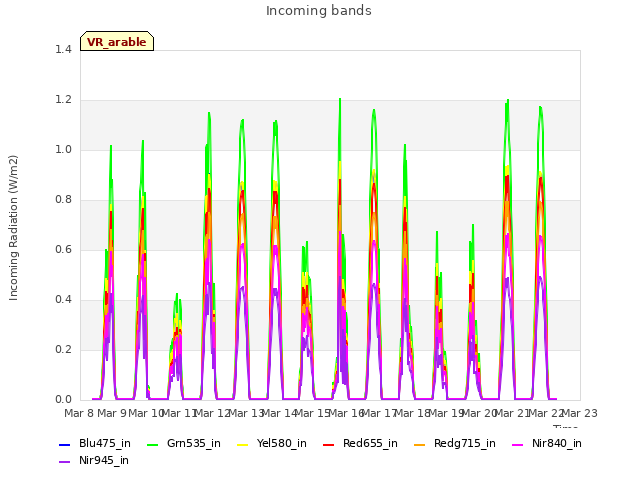This screenshot has width=640, height=480.
Task: Click the Mar 13 x-axis tick label
Action: pyautogui.click(x=246, y=413)
